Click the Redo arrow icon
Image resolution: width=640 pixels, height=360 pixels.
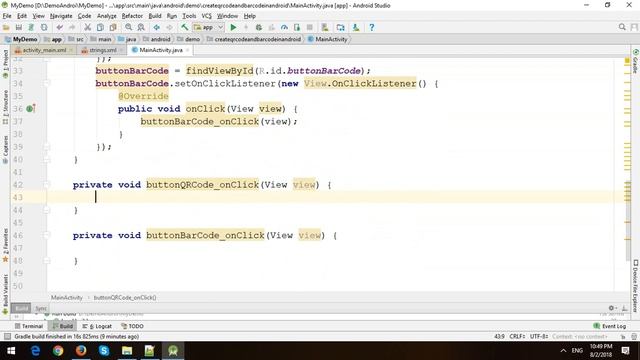(x=72, y=27)
